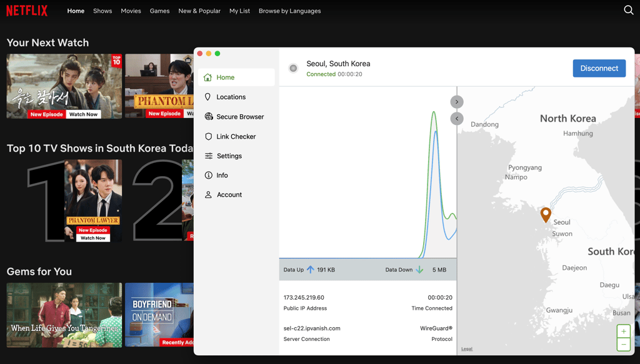This screenshot has width=640, height=364.
Task: Click the Secure Browser globe icon
Action: pyautogui.click(x=209, y=116)
